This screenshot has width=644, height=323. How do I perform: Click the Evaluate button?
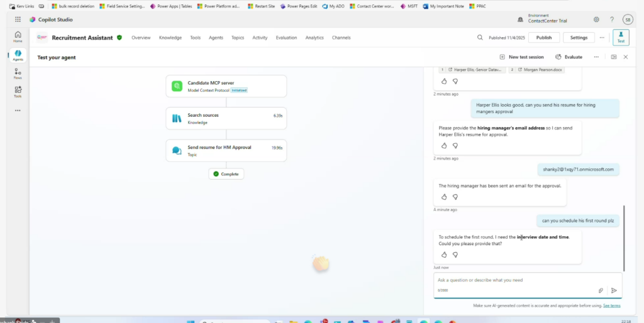(x=569, y=57)
